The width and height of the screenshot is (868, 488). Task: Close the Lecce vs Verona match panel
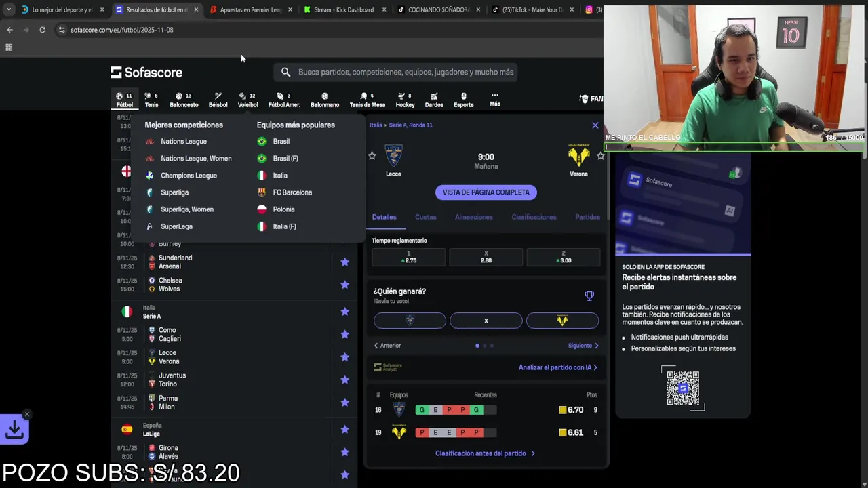595,125
